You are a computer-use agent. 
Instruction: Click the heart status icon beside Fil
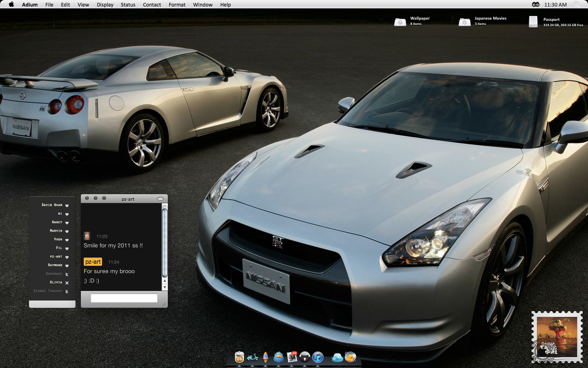click(67, 249)
